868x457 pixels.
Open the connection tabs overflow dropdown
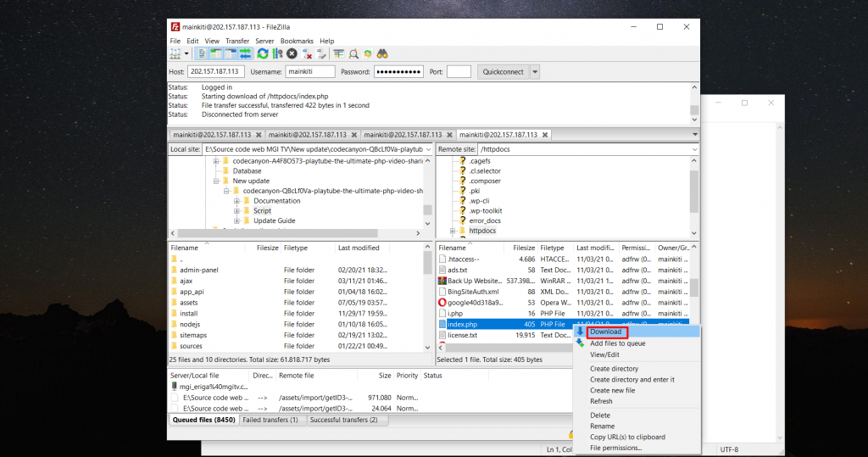[695, 135]
